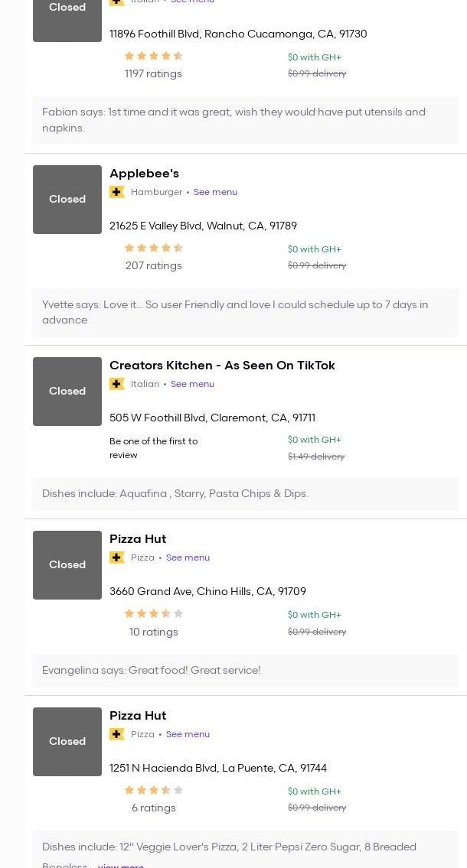
Task: Click GH+ badge of La Puente Pizza Hut
Action: 117,734
